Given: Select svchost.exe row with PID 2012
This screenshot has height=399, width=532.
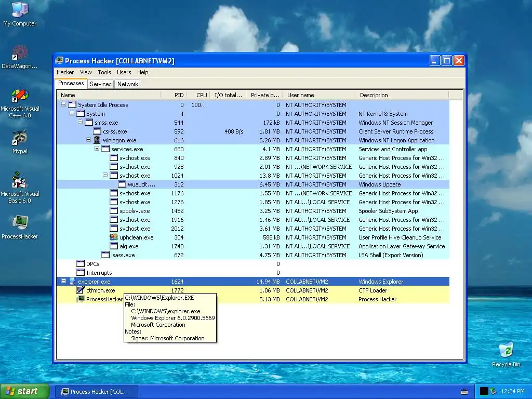Looking at the screenshot, I should (253, 229).
